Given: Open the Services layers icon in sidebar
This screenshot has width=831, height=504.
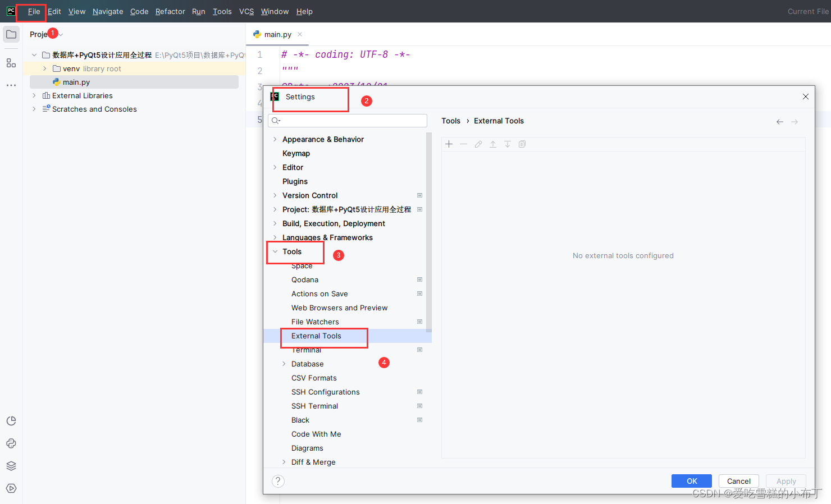Looking at the screenshot, I should pos(11,466).
